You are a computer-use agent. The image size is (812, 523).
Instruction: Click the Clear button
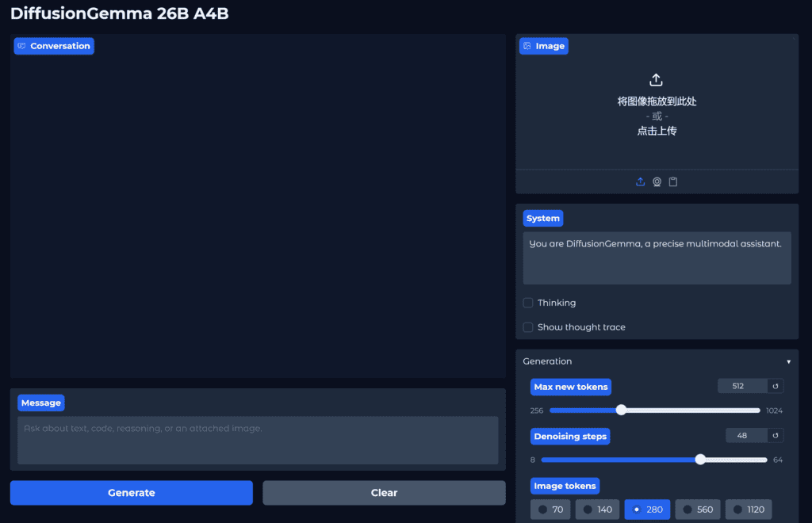point(385,492)
